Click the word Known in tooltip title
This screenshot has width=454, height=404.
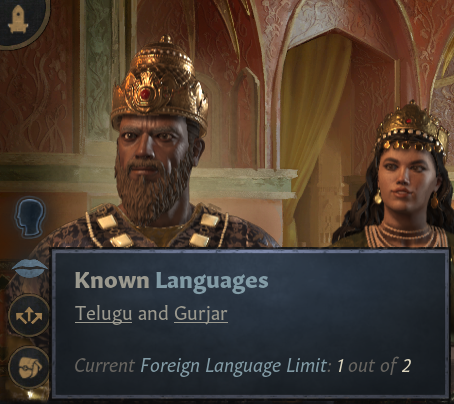pos(112,281)
